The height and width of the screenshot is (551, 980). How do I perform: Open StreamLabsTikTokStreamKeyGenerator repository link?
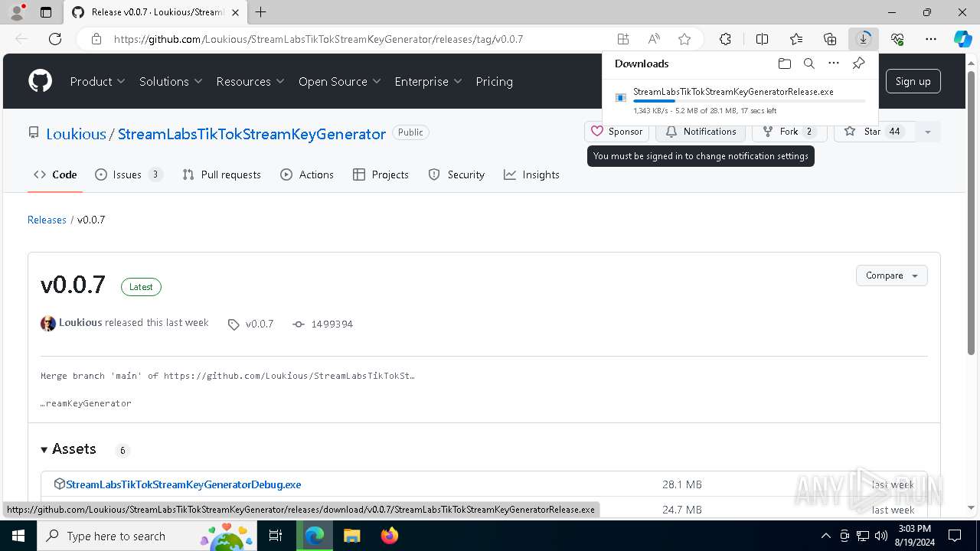(252, 134)
